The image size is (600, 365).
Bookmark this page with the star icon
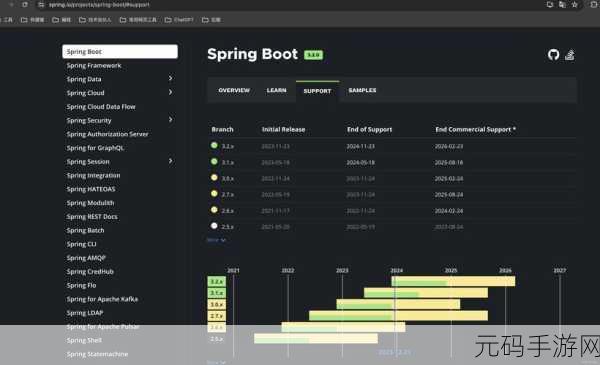574,5
